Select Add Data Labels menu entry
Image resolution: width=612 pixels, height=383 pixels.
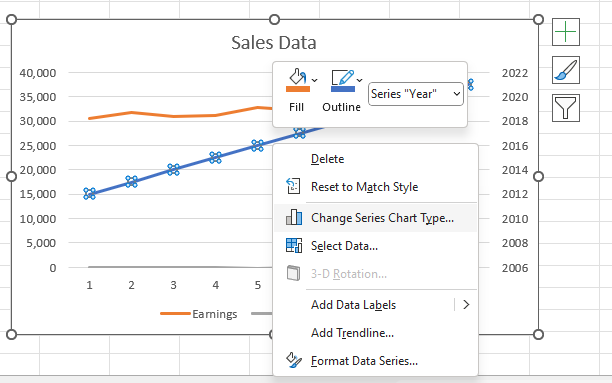353,305
